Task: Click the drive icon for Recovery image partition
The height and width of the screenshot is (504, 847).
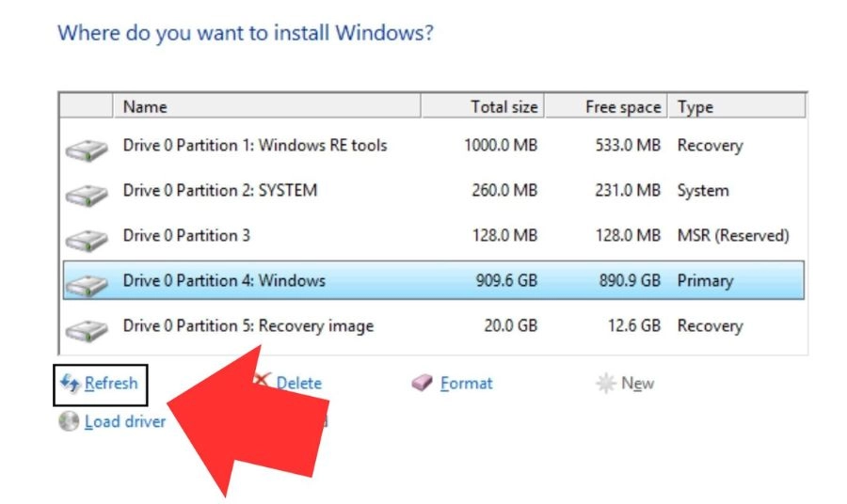Action: 84,331
